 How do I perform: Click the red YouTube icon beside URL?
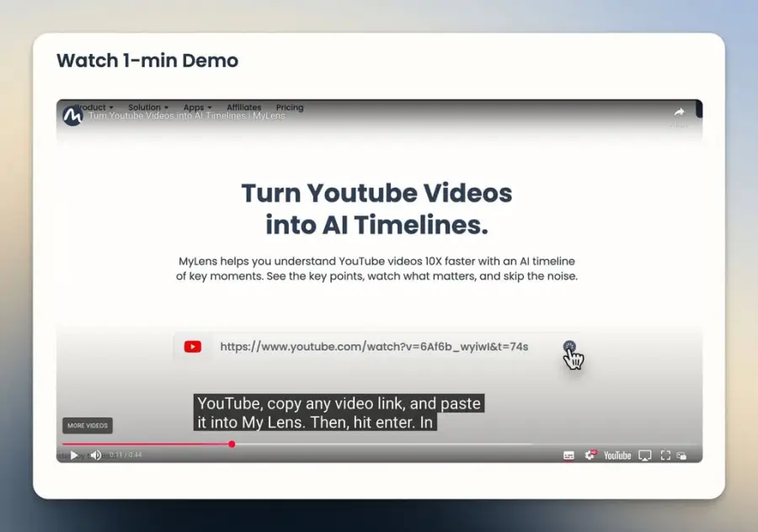coord(192,347)
